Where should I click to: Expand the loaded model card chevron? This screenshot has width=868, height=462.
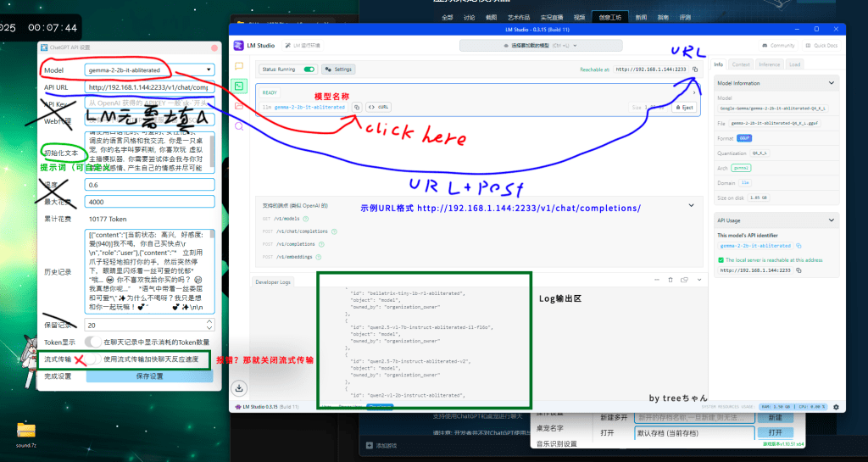click(695, 93)
